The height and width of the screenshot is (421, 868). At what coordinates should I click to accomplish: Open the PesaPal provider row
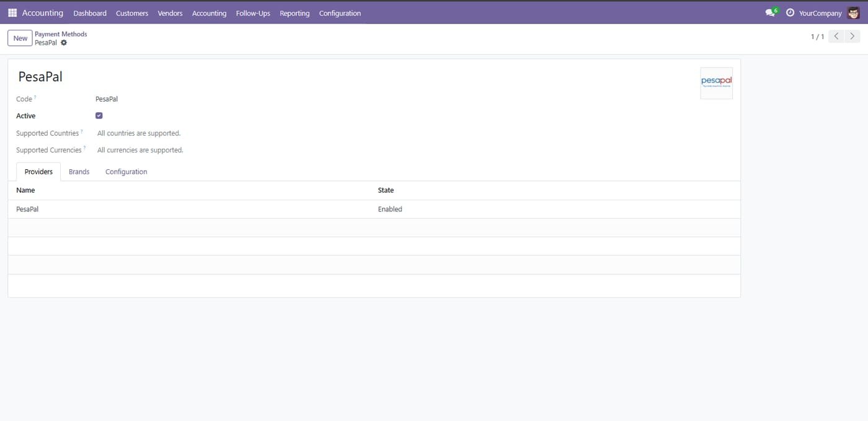(x=374, y=209)
